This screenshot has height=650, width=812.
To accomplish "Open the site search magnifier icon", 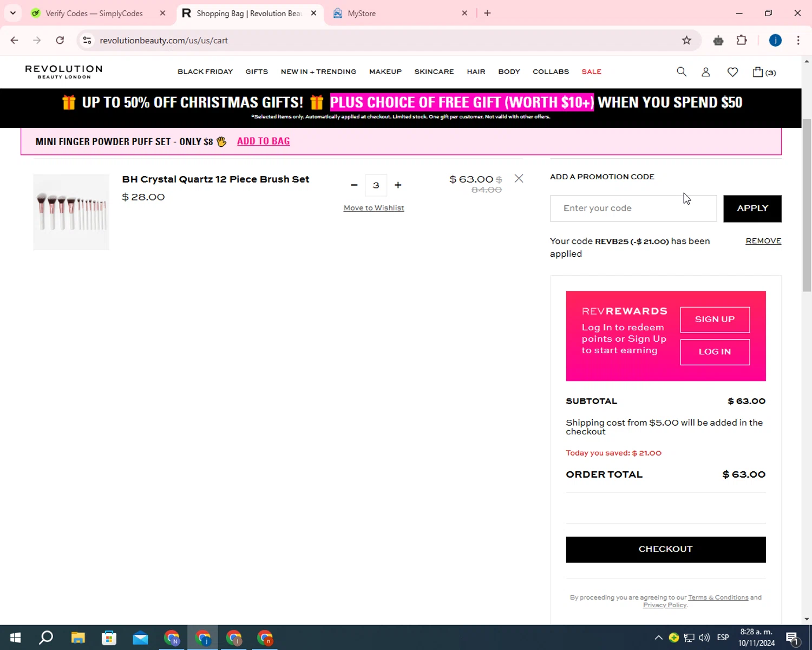I will point(682,71).
